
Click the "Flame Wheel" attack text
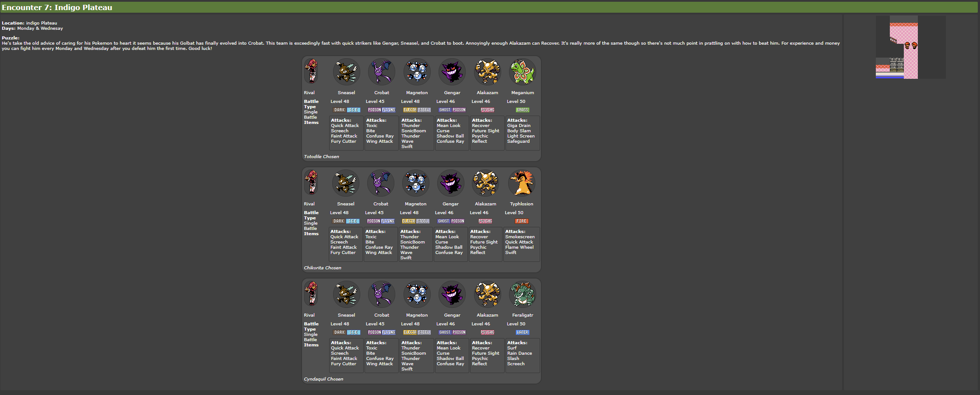[520, 247]
